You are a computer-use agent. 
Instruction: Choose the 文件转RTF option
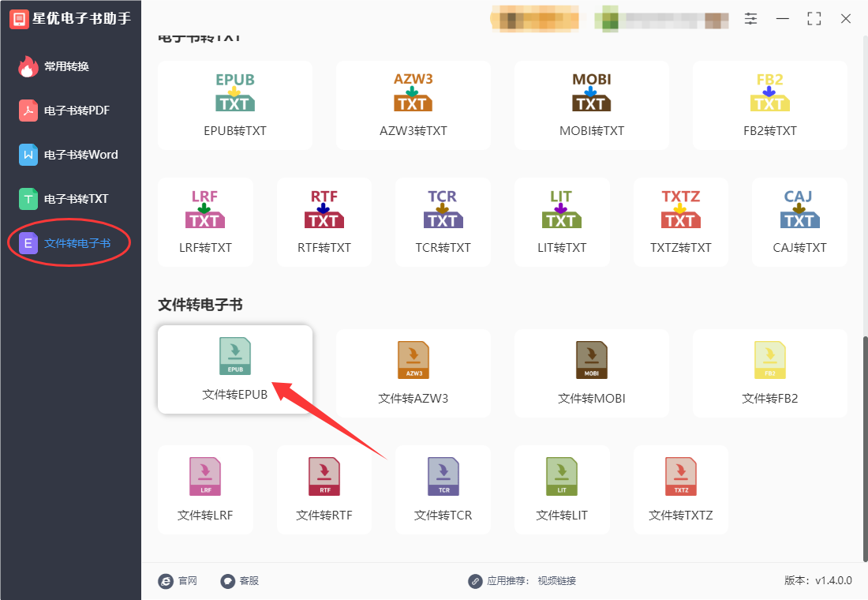pos(324,489)
